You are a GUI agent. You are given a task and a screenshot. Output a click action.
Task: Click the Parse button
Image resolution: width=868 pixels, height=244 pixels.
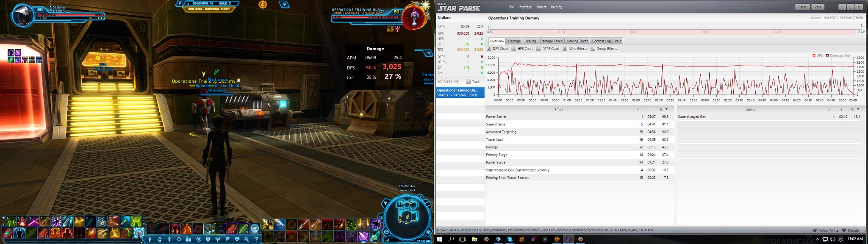coord(802,7)
